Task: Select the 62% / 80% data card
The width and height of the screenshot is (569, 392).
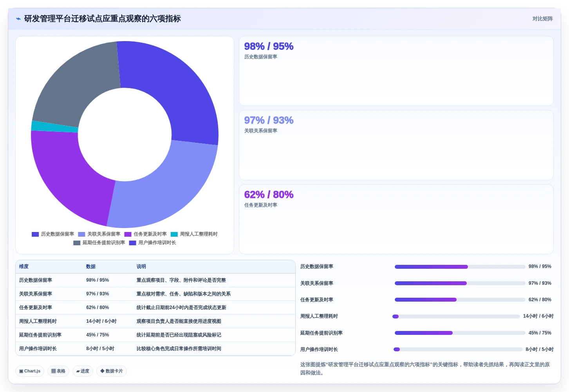Action: 396,219
